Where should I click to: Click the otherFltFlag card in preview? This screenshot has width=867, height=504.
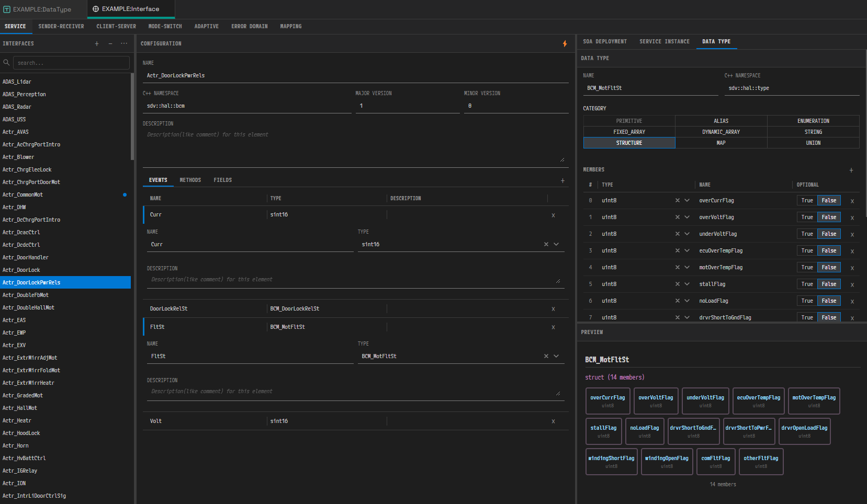point(761,462)
